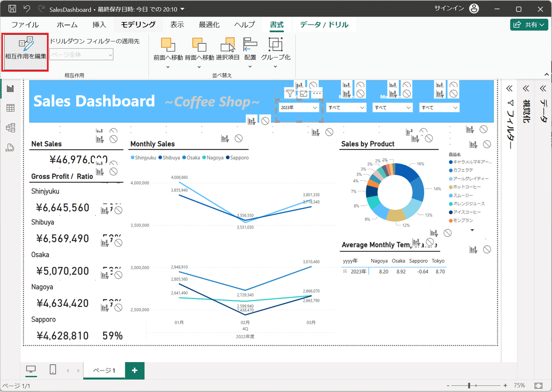Screen dimensions: 552x392
Task: Show more product legend items arrow
Action: pos(472,230)
